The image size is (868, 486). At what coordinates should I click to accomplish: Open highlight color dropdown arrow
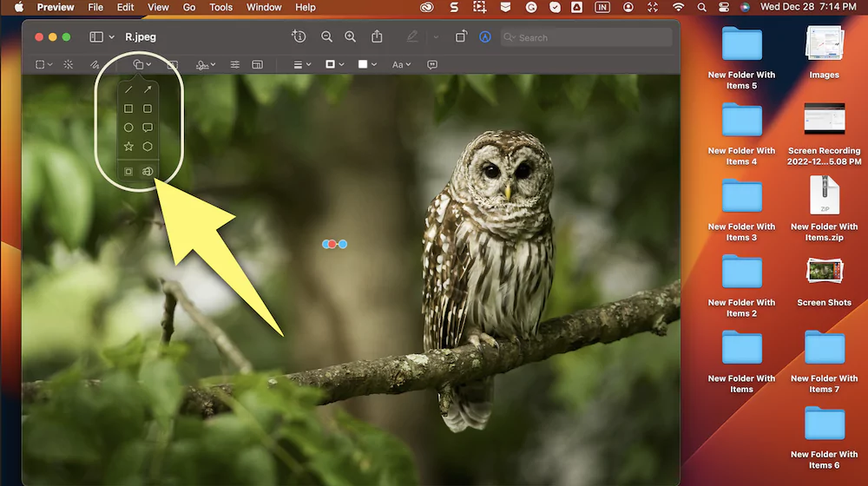437,37
